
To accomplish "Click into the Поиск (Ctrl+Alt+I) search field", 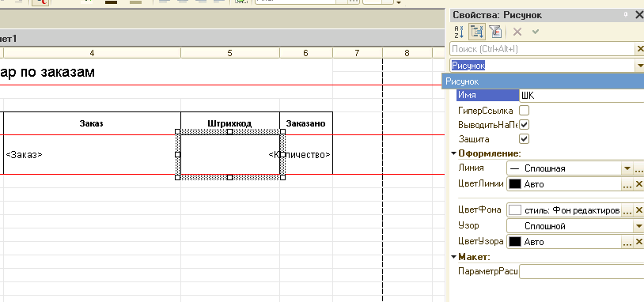I will click(x=542, y=49).
